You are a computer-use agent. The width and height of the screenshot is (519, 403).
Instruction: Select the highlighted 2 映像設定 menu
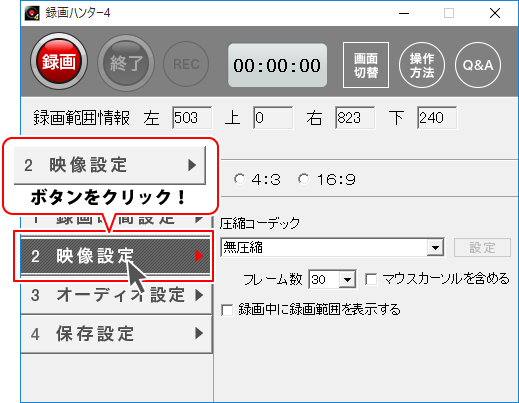[115, 256]
